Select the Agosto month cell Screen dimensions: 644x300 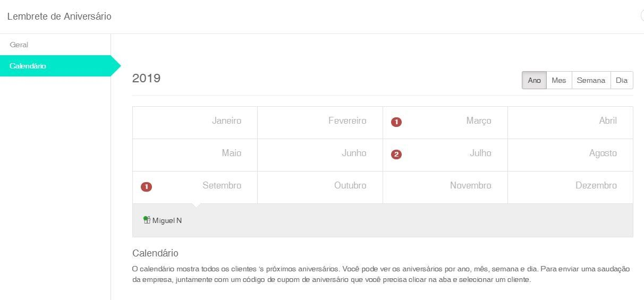point(570,155)
